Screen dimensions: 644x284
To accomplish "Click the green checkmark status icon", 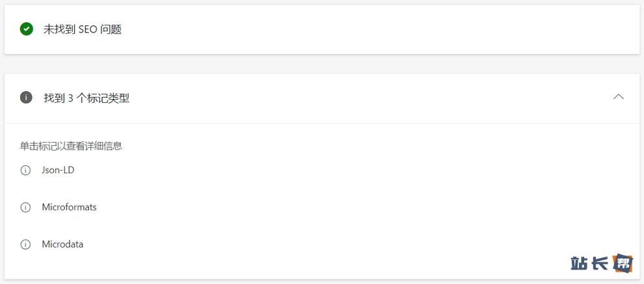I will pyautogui.click(x=27, y=29).
